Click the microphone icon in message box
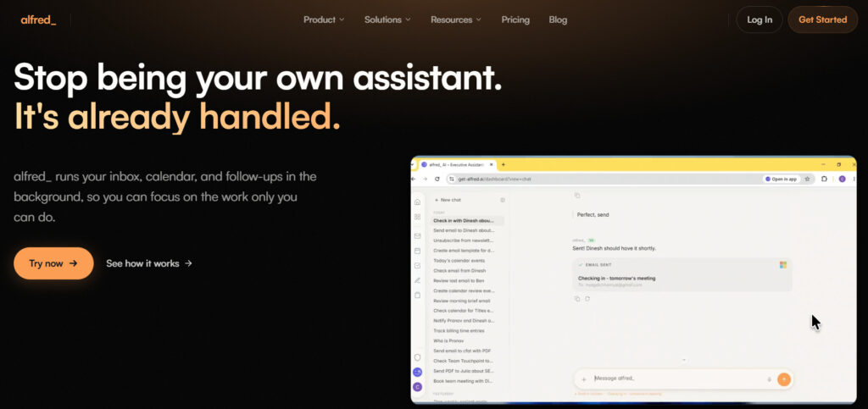Viewport: 868px width, 409px height. pos(770,379)
